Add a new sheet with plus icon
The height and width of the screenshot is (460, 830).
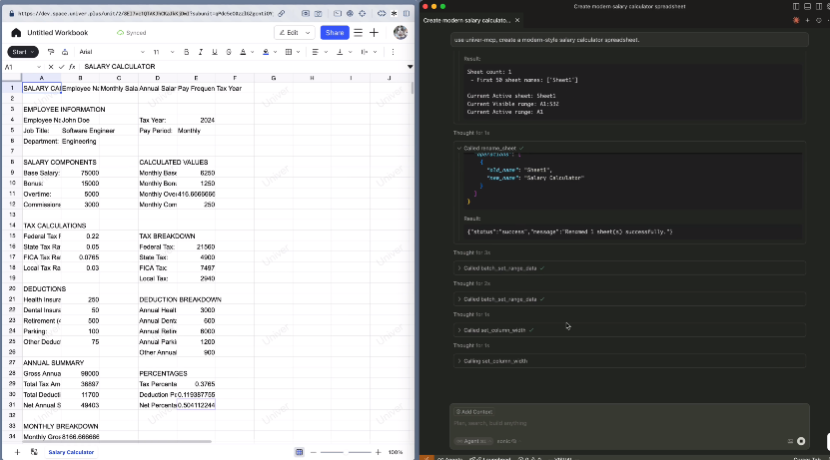coord(17,452)
